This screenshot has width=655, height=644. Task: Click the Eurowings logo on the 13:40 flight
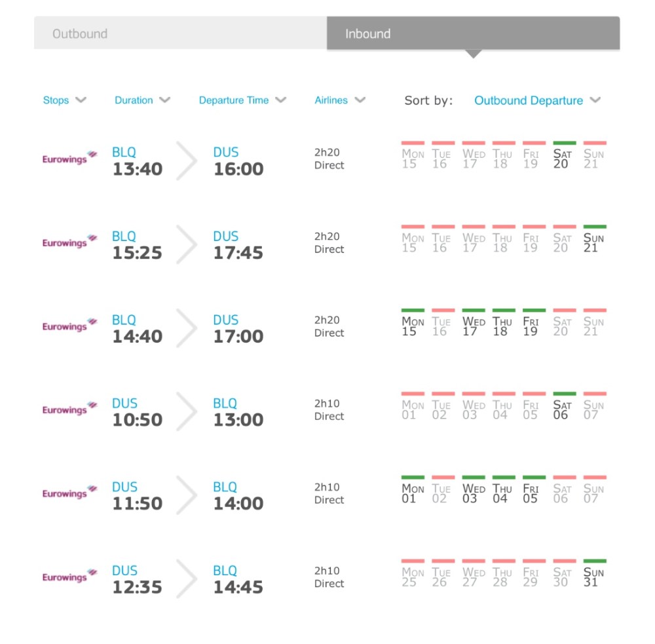(69, 158)
